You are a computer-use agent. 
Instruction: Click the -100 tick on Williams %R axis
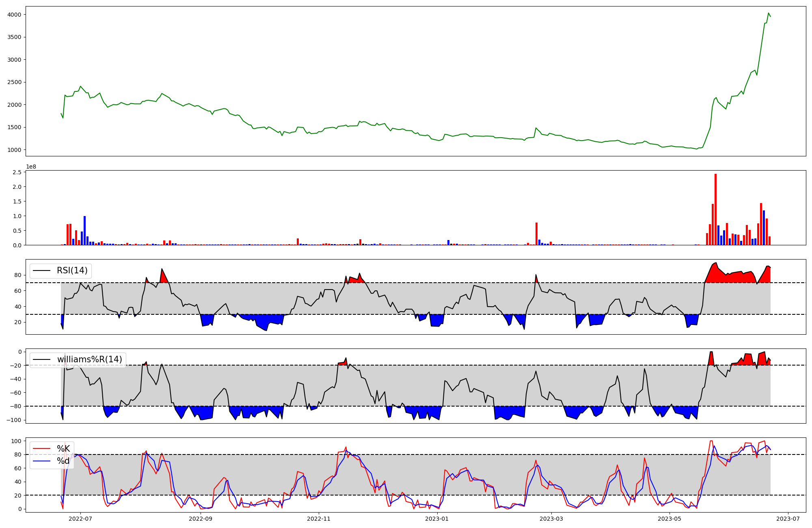14,420
